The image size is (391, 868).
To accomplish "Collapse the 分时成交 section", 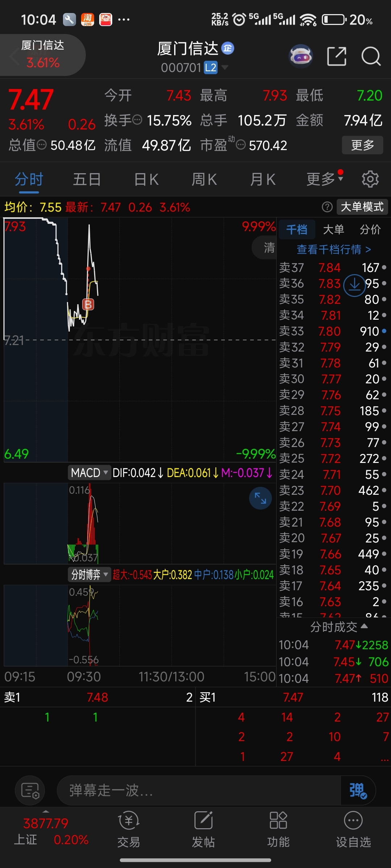I will 339,627.
